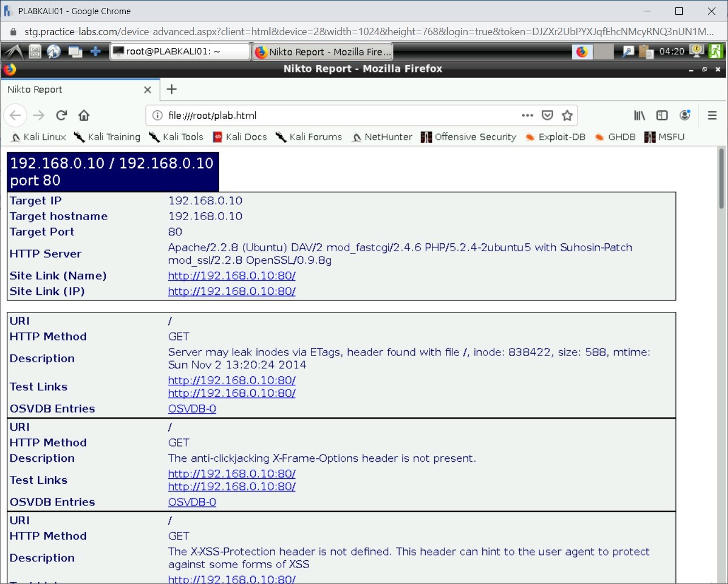Viewport: 728px width, 584px height.
Task: Save page to Pocket
Action: [x=547, y=115]
